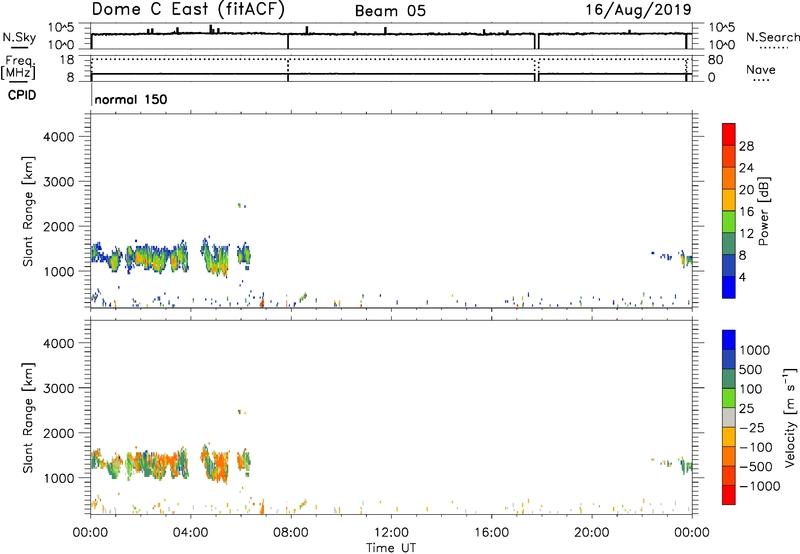Screen dimensions: 800x554
Task: Click the power panel 'Slant Range [km]' axis label
Action: 28,211
